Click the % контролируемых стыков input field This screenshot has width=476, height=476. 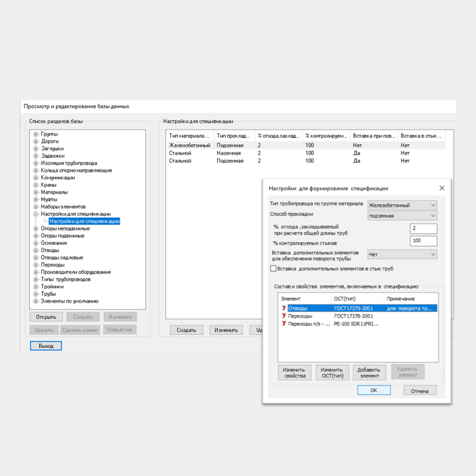(423, 241)
